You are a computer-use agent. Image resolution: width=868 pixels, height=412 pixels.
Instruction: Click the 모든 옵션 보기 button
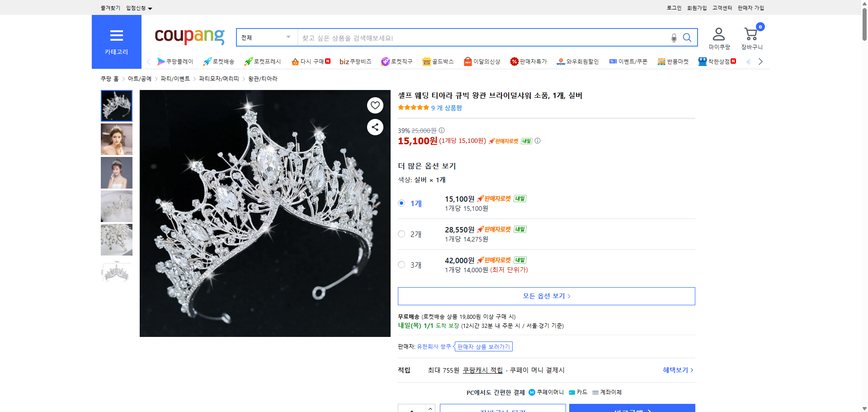(546, 296)
